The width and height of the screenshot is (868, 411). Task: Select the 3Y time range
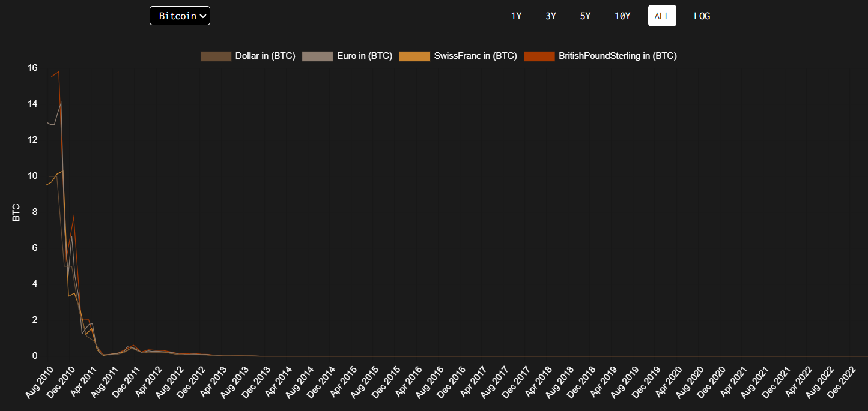pyautogui.click(x=551, y=16)
